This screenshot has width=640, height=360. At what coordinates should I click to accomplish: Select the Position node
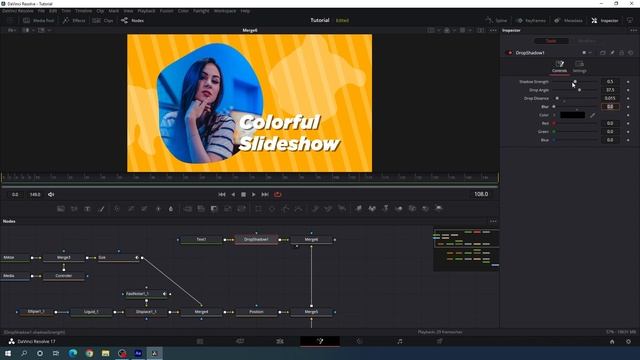pos(256,312)
